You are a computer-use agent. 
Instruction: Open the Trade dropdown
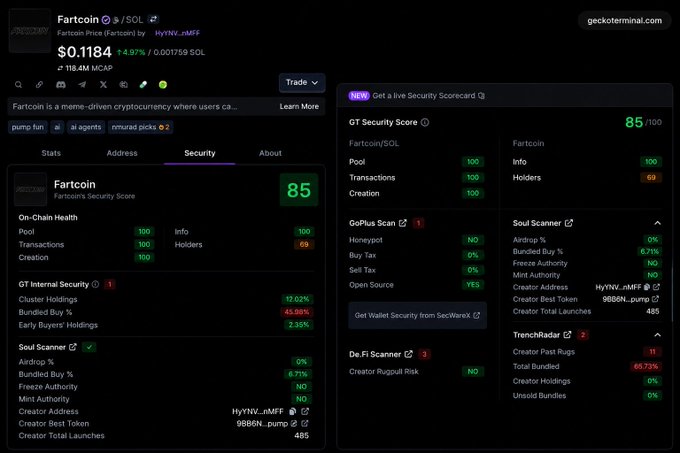(x=302, y=82)
